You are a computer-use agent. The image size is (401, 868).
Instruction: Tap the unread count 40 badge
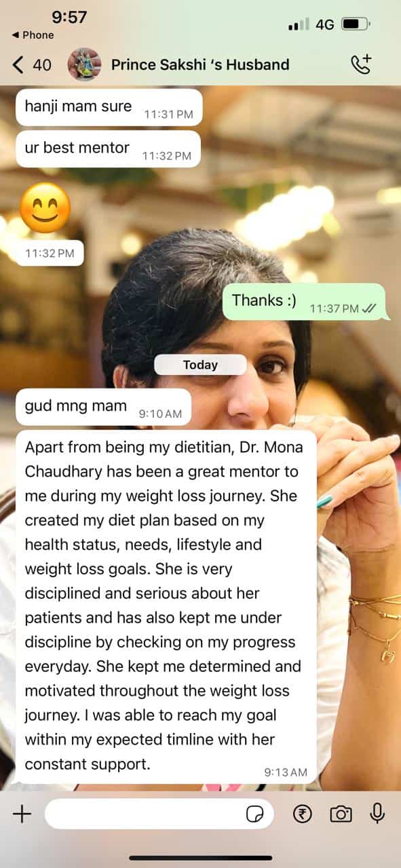(x=42, y=64)
